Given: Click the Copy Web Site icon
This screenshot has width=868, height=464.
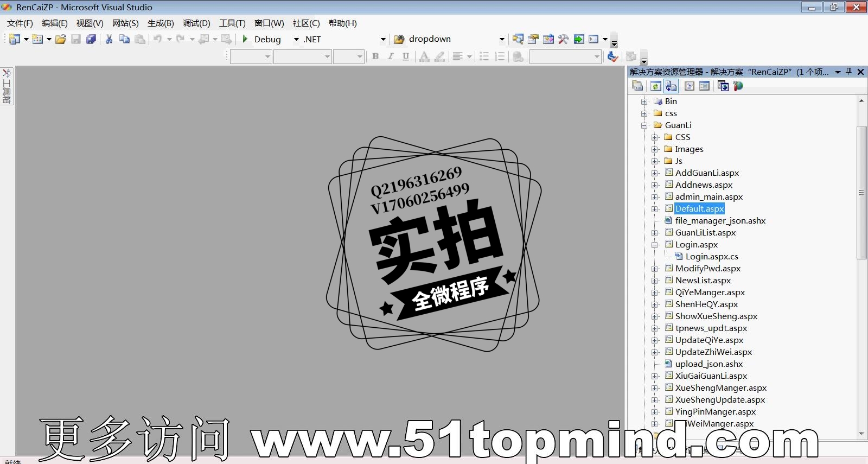Looking at the screenshot, I should [723, 86].
